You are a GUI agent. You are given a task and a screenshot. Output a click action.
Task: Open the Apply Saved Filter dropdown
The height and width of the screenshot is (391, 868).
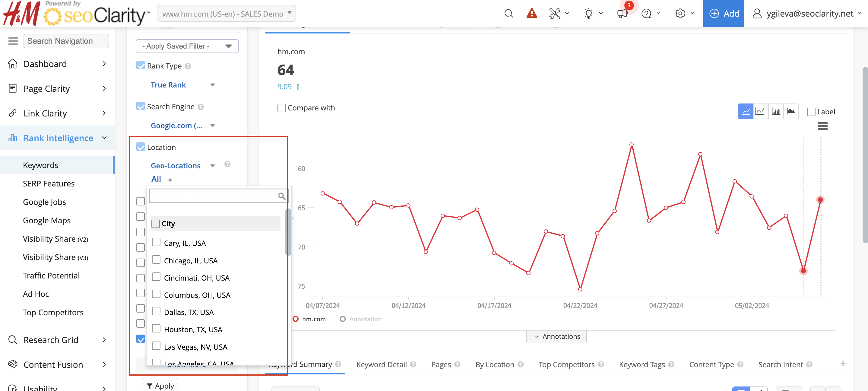coord(187,46)
